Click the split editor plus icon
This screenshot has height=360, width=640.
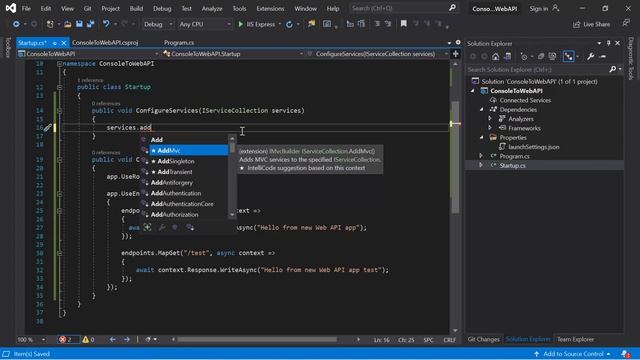pos(456,53)
